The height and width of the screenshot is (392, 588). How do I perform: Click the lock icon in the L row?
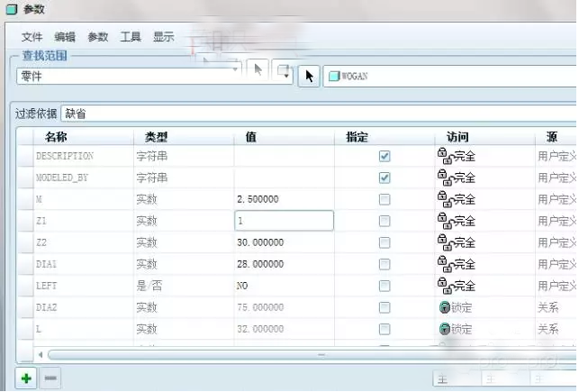coord(444,329)
